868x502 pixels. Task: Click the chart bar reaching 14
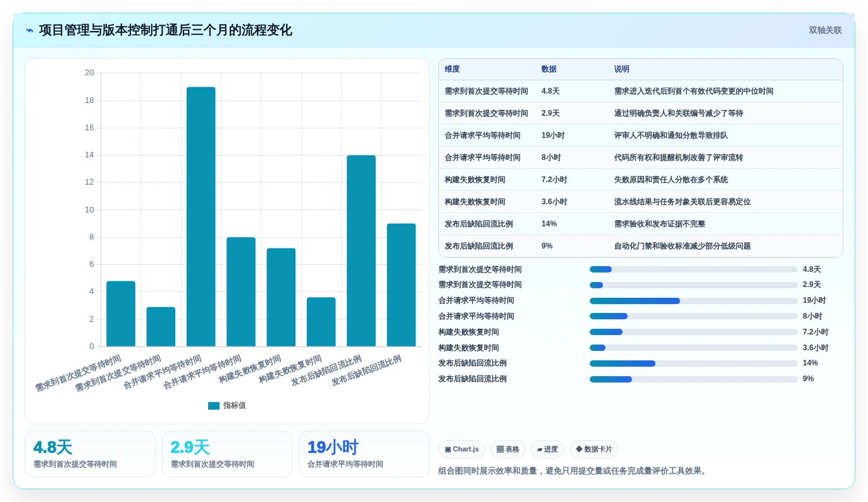pyautogui.click(x=361, y=251)
